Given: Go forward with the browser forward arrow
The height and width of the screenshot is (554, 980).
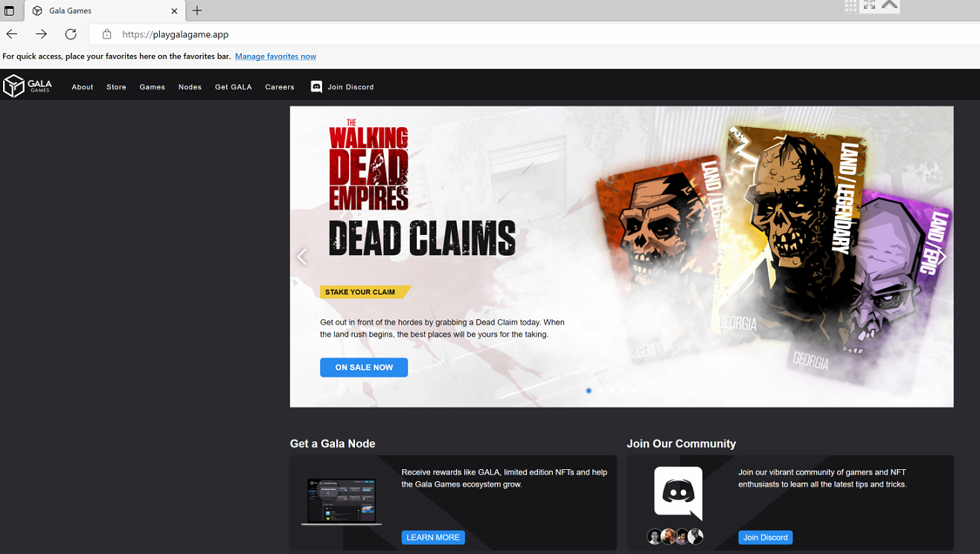Looking at the screenshot, I should (41, 34).
